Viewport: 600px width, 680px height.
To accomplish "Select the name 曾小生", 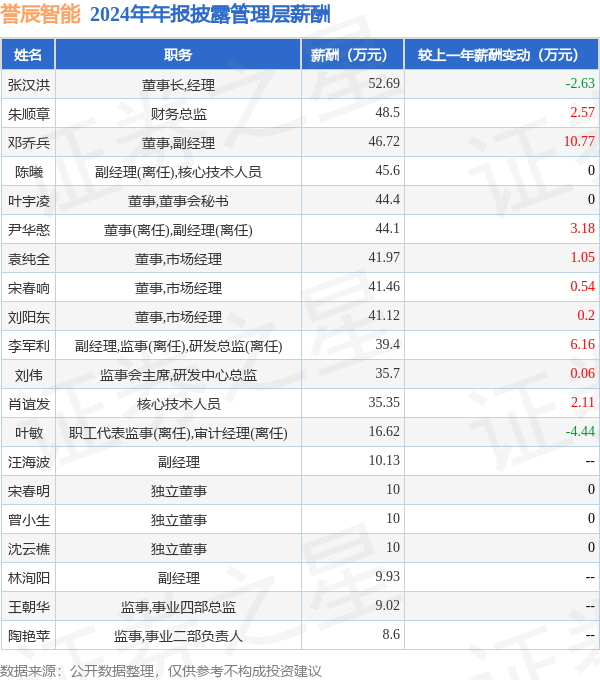I will (29, 520).
